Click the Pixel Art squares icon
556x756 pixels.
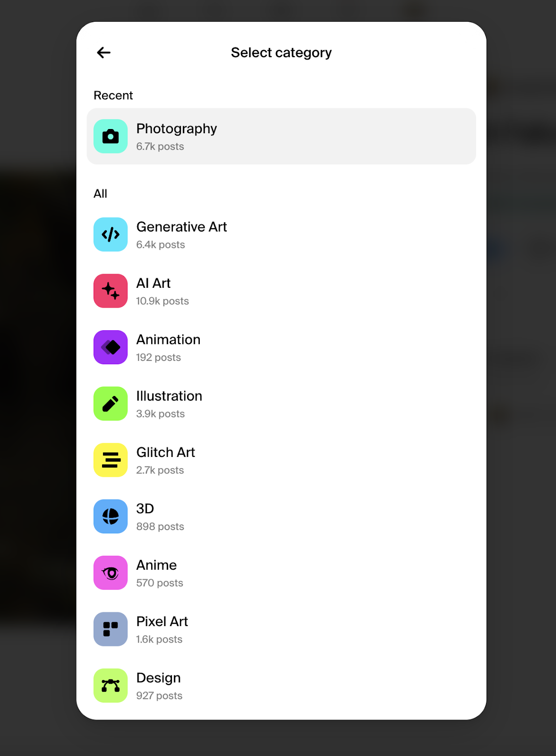pos(111,629)
